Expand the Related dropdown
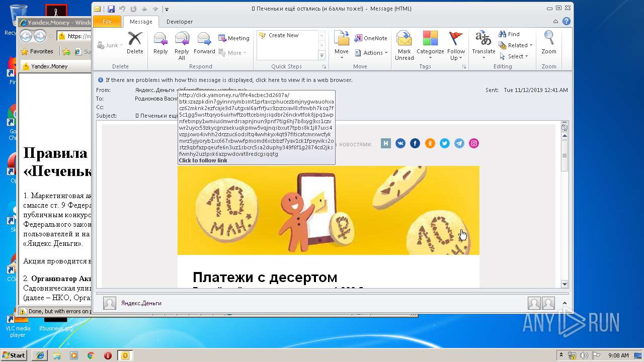Viewport: 644px width, 362px height. pos(516,45)
